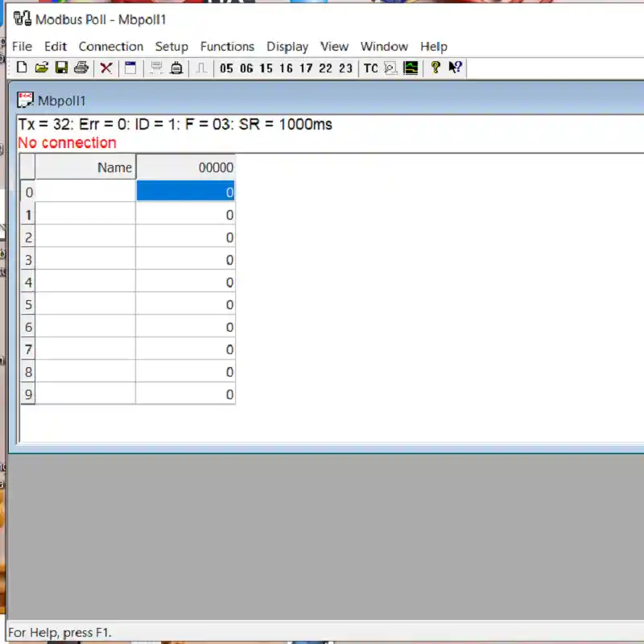The image size is (644, 644).
Task: Click the Print toolbar icon
Action: pos(81,68)
